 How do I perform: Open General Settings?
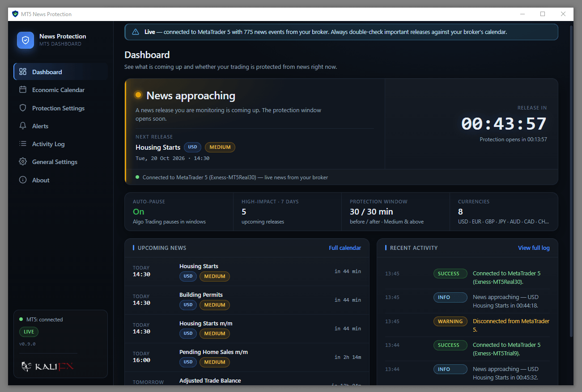tap(61, 162)
